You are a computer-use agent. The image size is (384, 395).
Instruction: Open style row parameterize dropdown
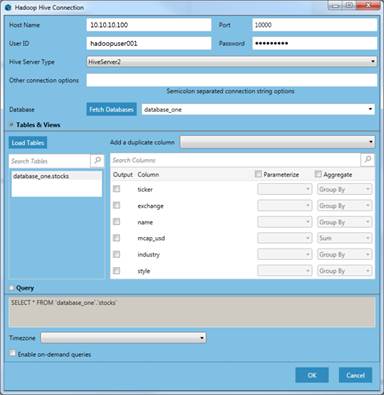point(285,271)
